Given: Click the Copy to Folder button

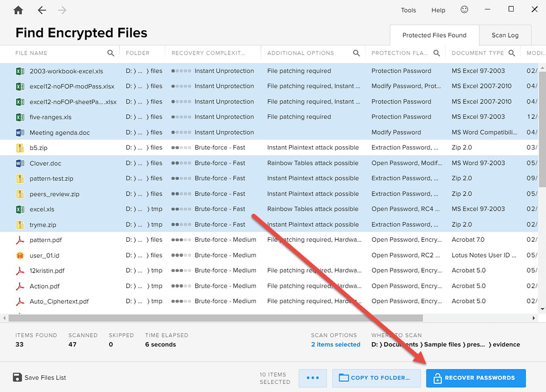Looking at the screenshot, I should point(375,378).
